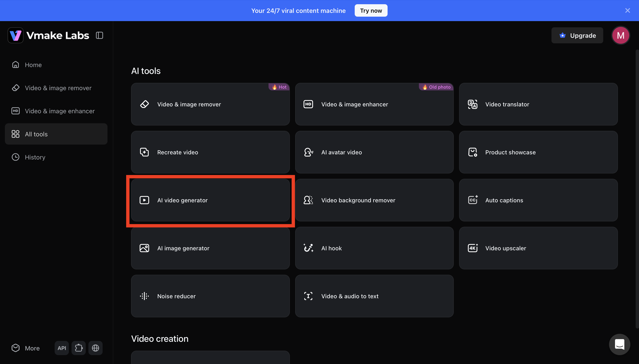Open the Product showcase card

click(x=538, y=152)
